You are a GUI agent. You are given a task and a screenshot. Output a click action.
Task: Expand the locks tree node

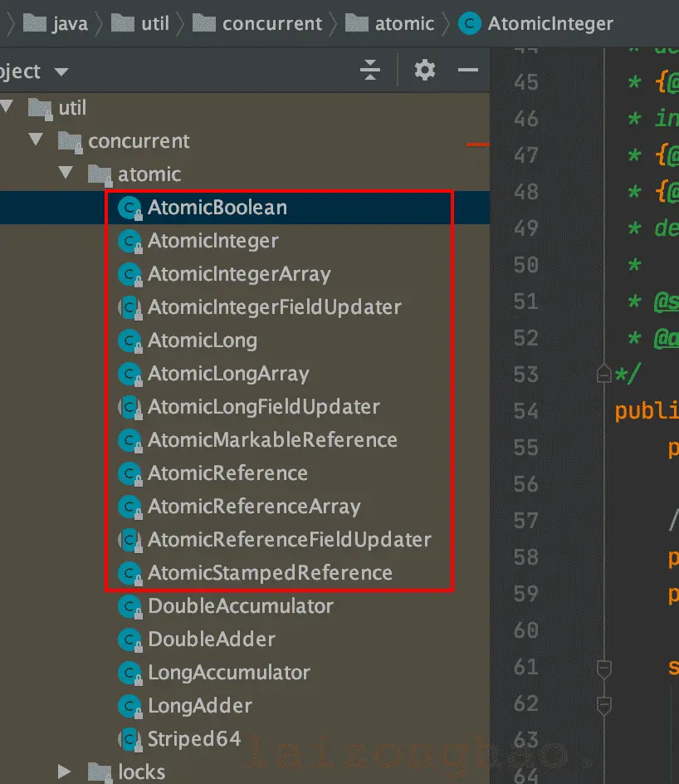pos(65,772)
